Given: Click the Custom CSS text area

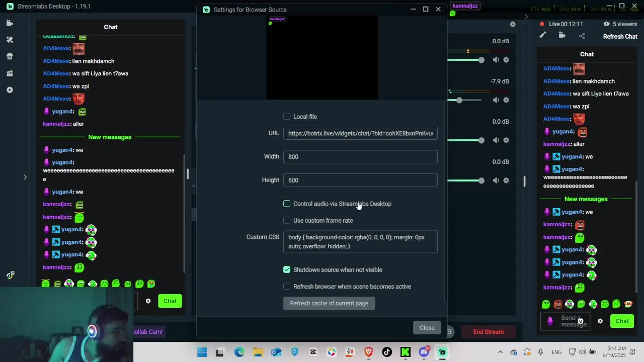Looking at the screenshot, I should tap(360, 242).
